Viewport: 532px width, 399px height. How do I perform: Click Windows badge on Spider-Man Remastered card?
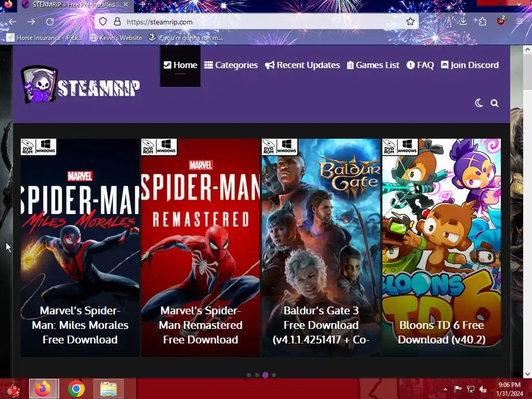point(166,147)
